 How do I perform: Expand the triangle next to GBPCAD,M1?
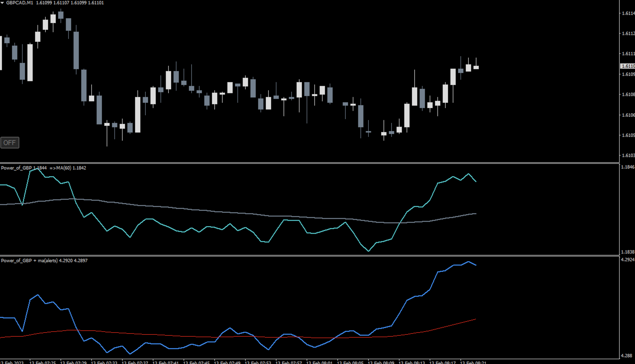(x=2, y=3)
